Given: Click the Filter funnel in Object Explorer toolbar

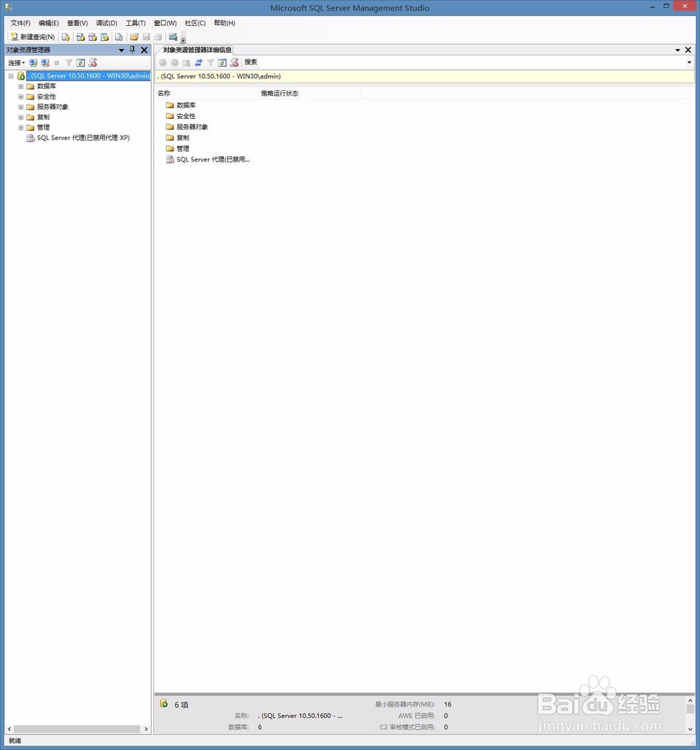Looking at the screenshot, I should coord(69,63).
